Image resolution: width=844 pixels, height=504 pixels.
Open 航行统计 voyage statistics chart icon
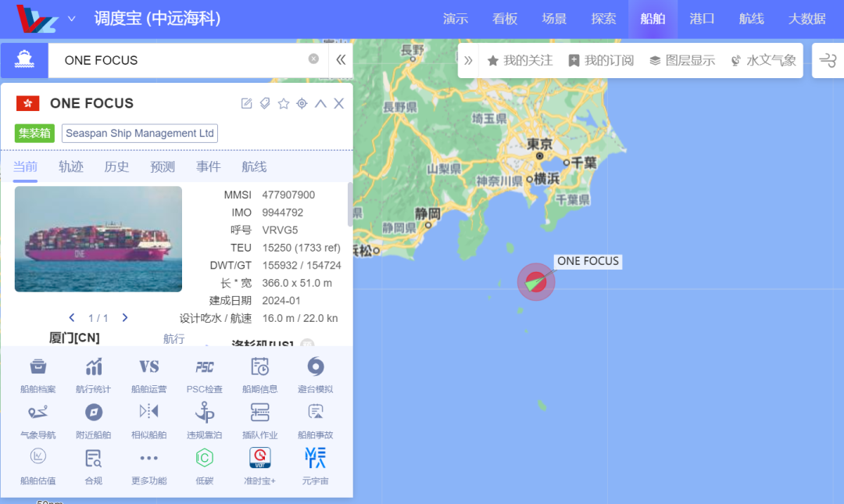[93, 367]
